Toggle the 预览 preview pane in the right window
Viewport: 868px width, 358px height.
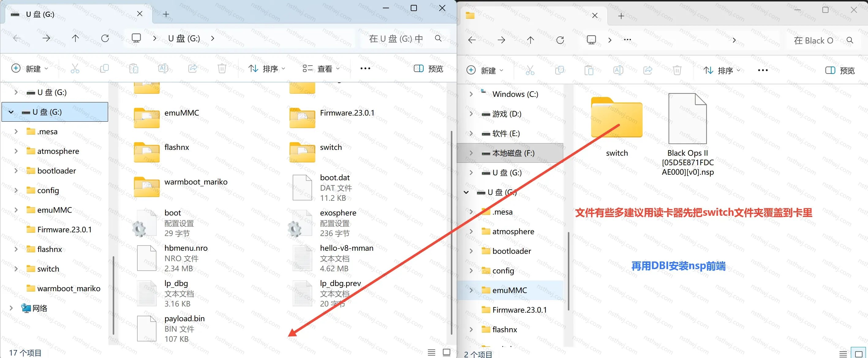click(x=840, y=70)
